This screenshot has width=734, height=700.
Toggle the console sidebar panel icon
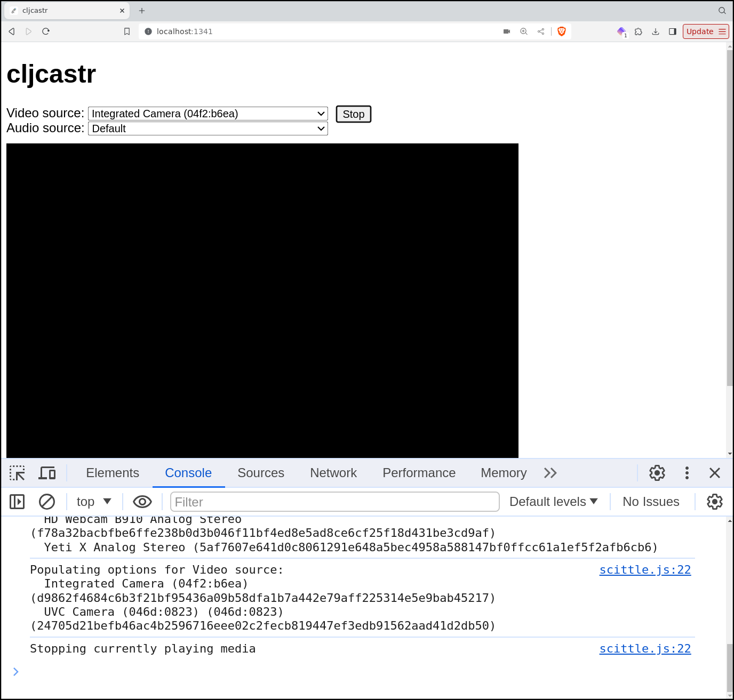point(17,502)
